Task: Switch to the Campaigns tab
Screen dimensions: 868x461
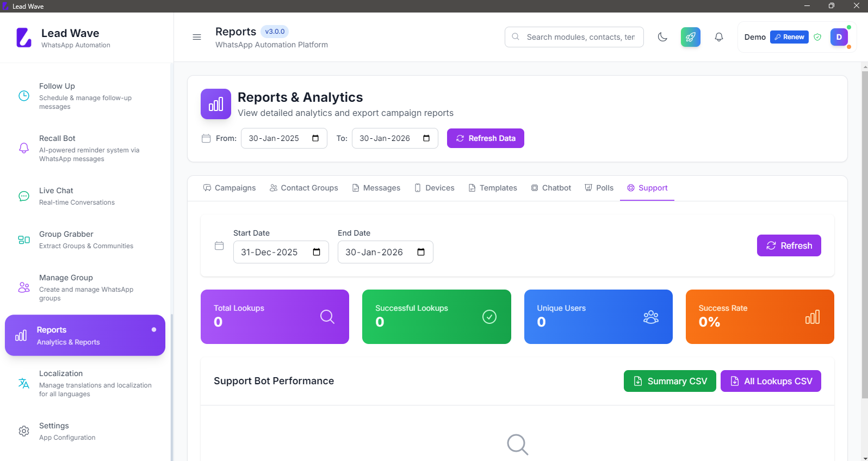Action: point(230,188)
